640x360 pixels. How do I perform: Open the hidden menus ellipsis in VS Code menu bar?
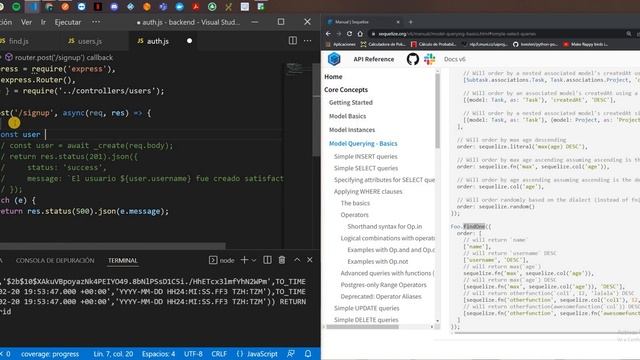pos(96,22)
